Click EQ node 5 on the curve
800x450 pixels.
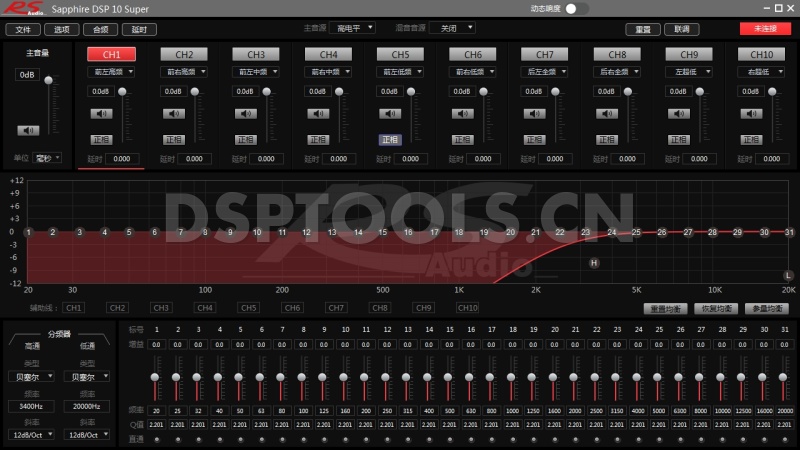[x=129, y=232]
